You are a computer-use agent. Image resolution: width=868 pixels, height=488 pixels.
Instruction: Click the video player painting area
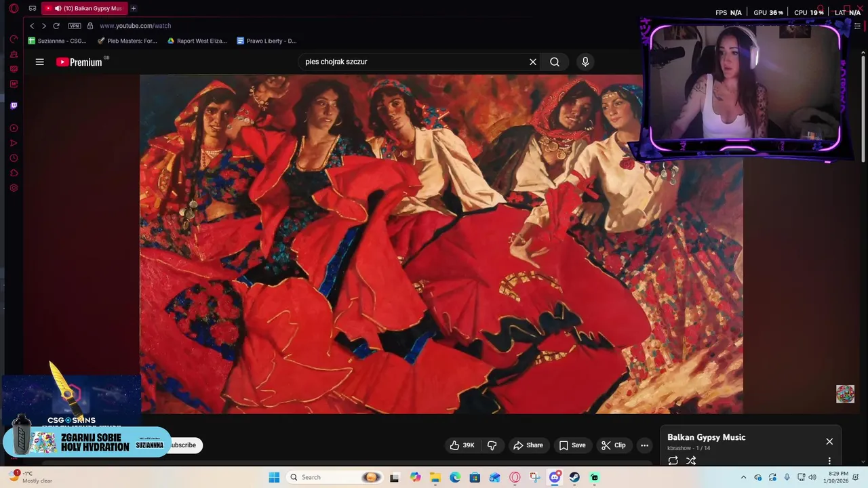(x=441, y=244)
